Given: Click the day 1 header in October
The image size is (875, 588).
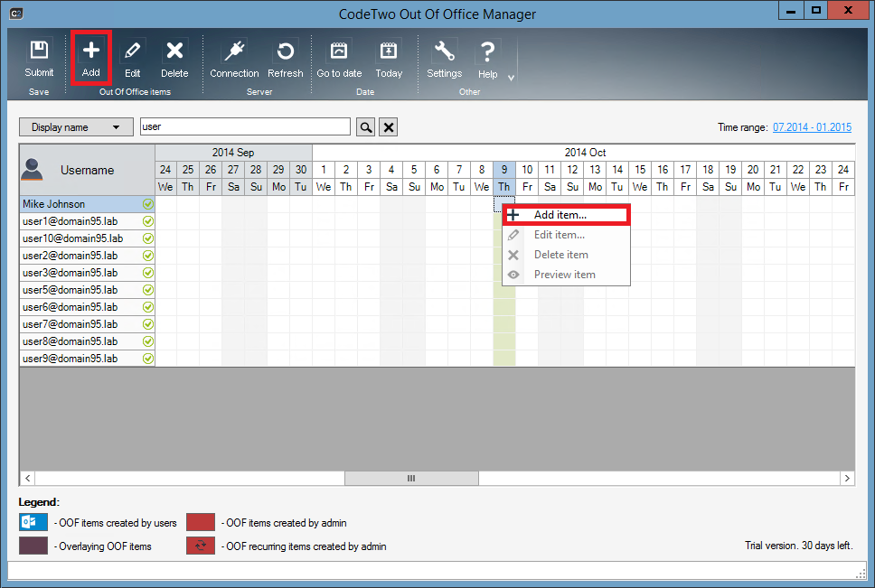Looking at the screenshot, I should click(324, 170).
